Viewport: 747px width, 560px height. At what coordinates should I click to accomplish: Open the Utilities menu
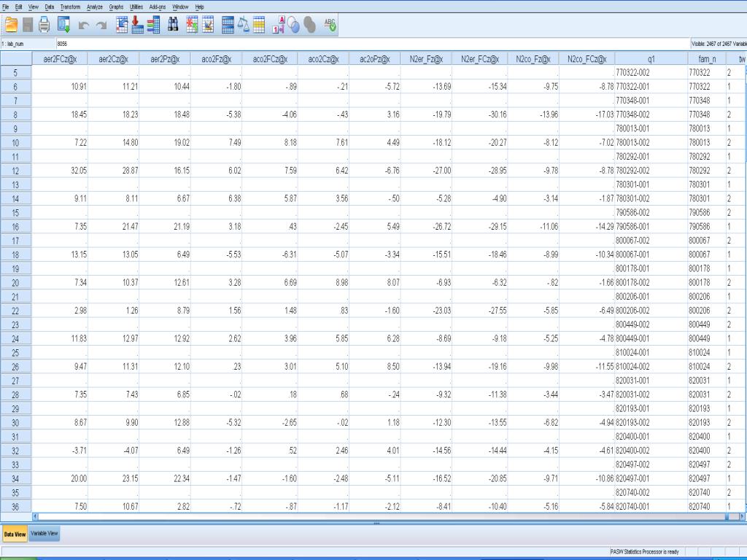tap(136, 7)
